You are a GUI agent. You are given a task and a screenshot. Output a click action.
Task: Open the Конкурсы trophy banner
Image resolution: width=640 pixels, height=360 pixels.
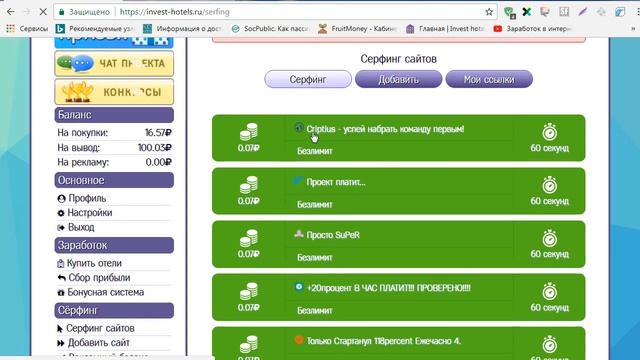pos(114,92)
